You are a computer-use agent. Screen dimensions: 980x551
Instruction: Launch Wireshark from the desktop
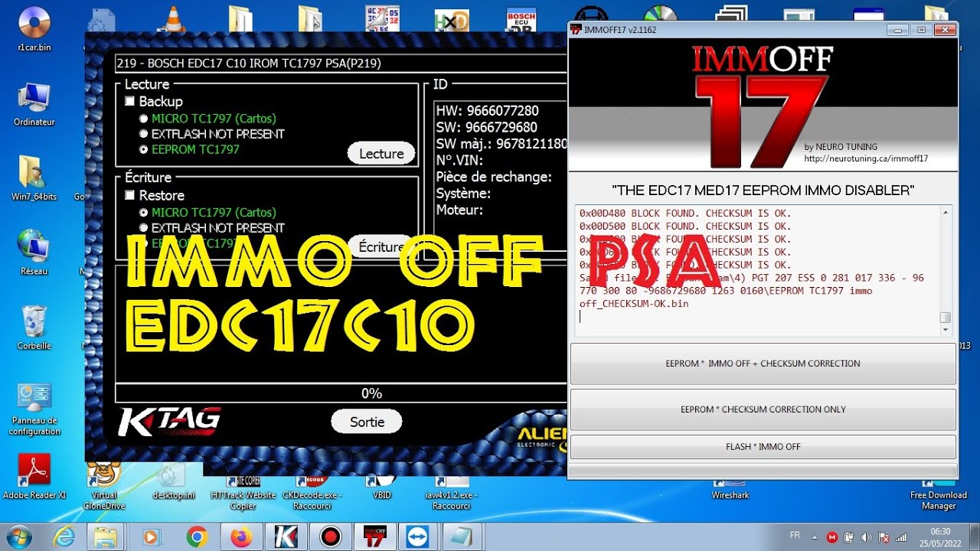730,490
